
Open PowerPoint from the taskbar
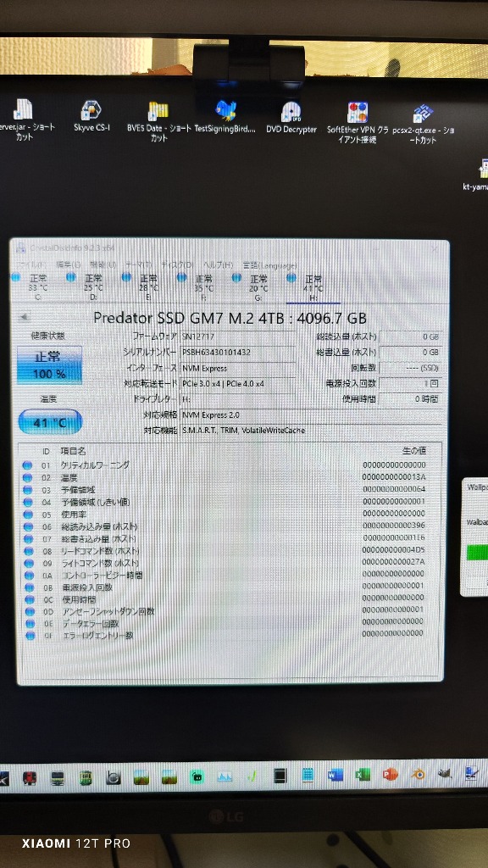(391, 775)
